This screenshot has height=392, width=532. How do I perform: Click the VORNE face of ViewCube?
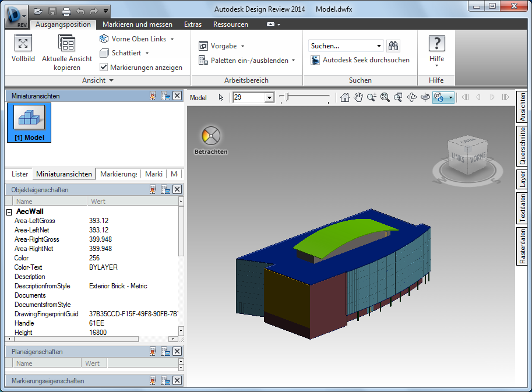[x=478, y=158]
